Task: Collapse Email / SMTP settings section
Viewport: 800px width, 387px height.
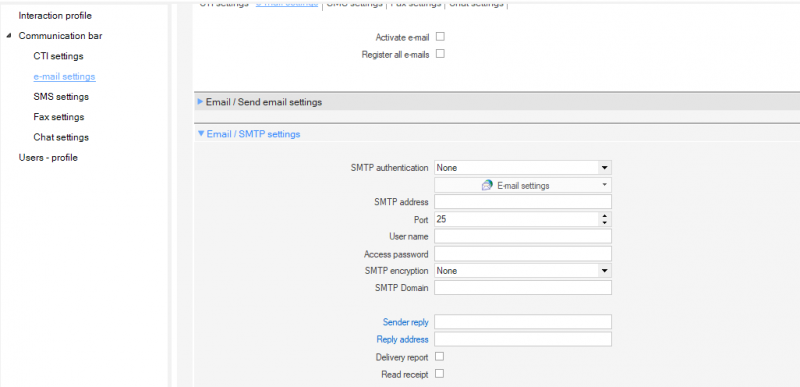Action: [x=201, y=134]
